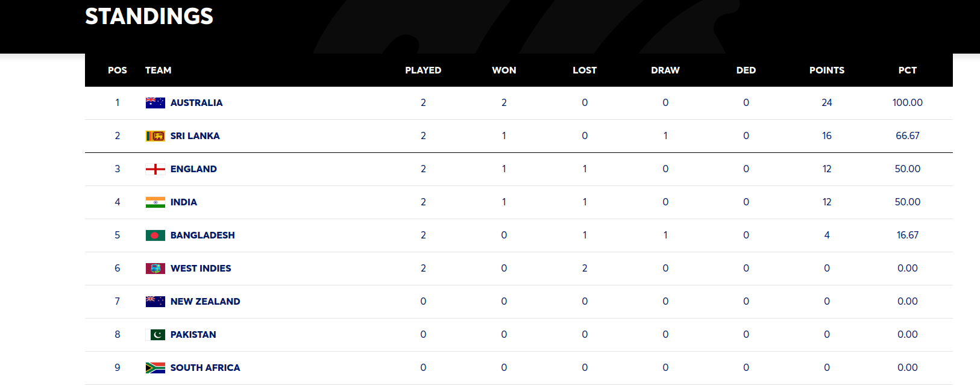Click the Australia flag icon
The height and width of the screenshot is (392, 980).
pos(155,103)
